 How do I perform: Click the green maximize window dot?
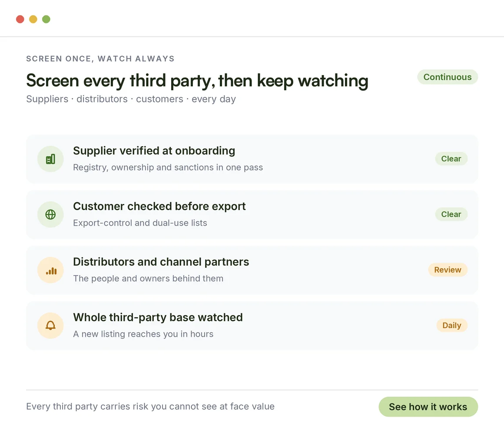click(x=46, y=19)
